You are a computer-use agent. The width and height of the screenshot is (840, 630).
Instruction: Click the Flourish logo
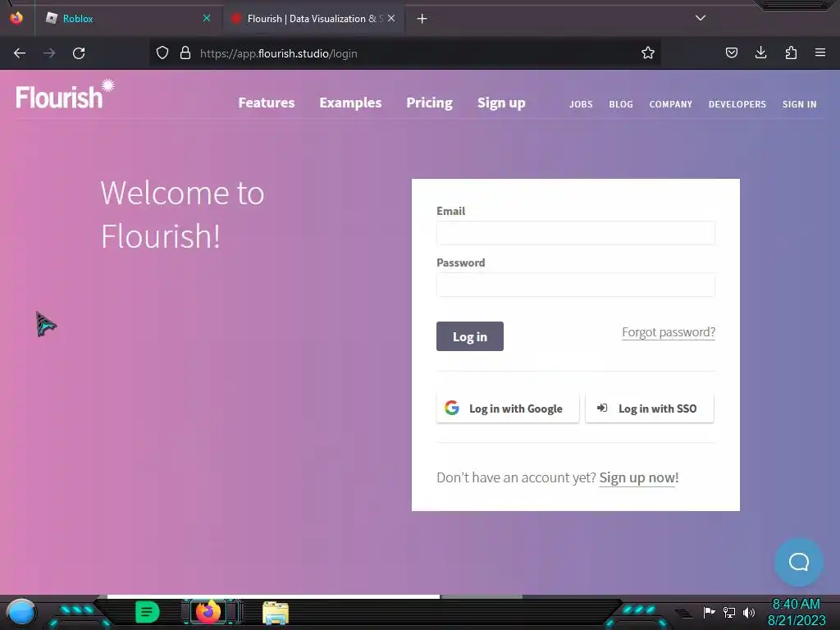[x=65, y=95]
